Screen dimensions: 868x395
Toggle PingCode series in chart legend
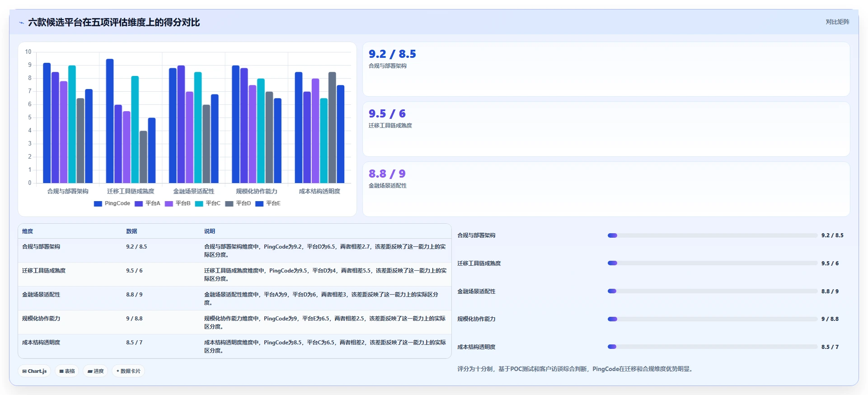112,203
